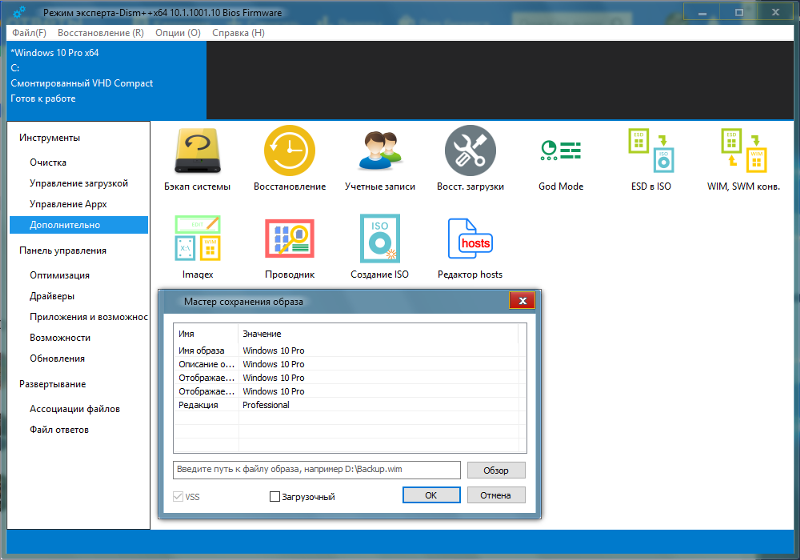Open the Опции (O) menu
The height and width of the screenshot is (560, 800).
click(178, 33)
